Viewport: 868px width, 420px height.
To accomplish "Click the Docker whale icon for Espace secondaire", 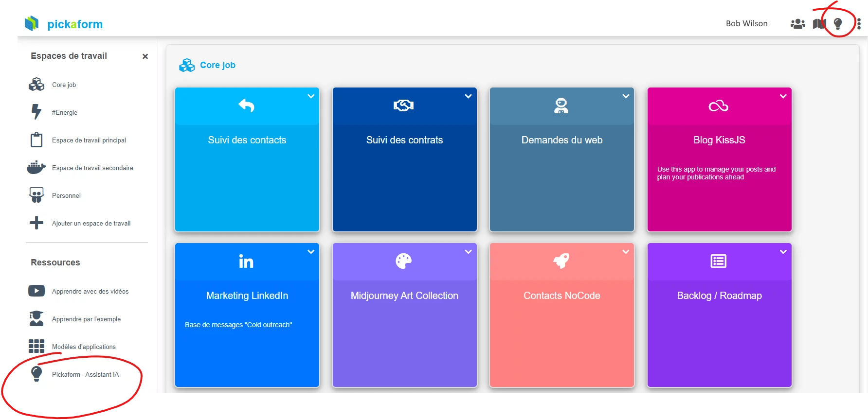I will 36,168.
